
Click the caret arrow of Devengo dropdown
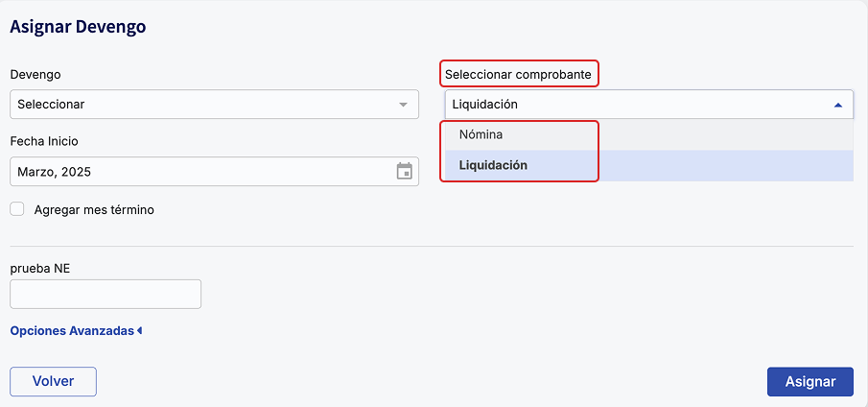click(404, 105)
